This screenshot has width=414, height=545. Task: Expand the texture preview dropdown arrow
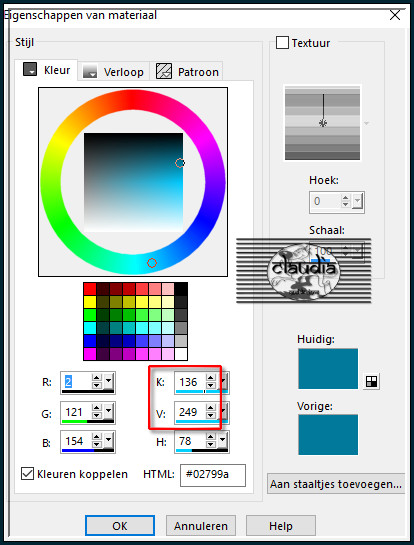(366, 123)
